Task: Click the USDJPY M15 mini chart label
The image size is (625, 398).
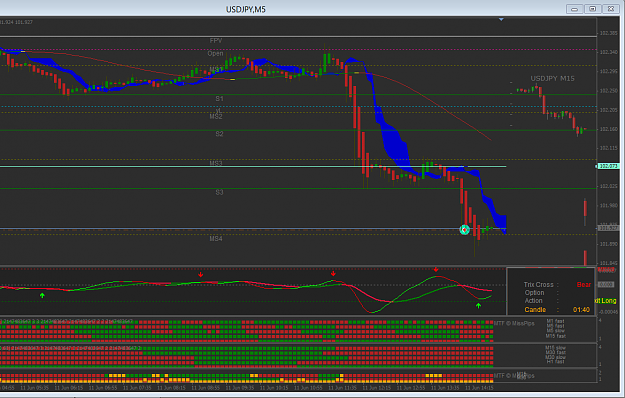Action: tap(552, 78)
